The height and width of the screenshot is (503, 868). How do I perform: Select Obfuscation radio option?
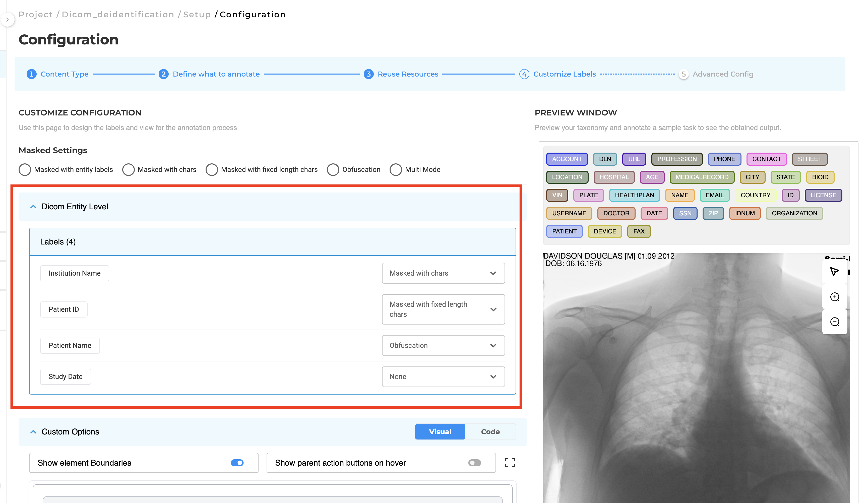(x=333, y=169)
